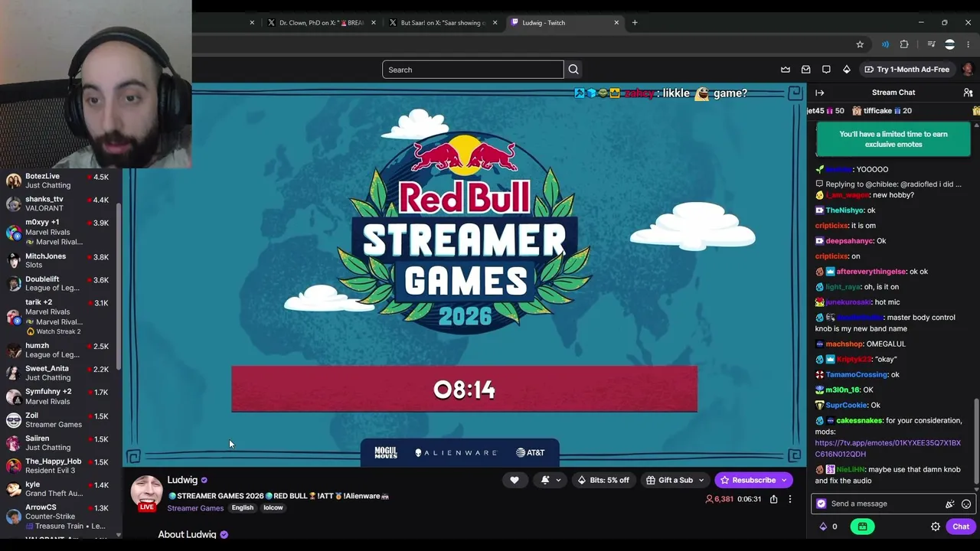Open a new browser tab
This screenshot has height=551, width=980.
(634, 22)
